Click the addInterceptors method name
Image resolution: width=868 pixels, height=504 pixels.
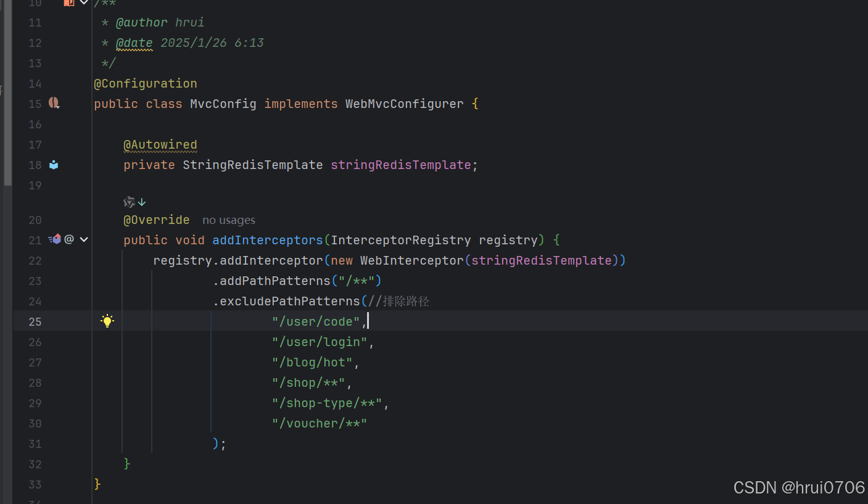pos(268,240)
